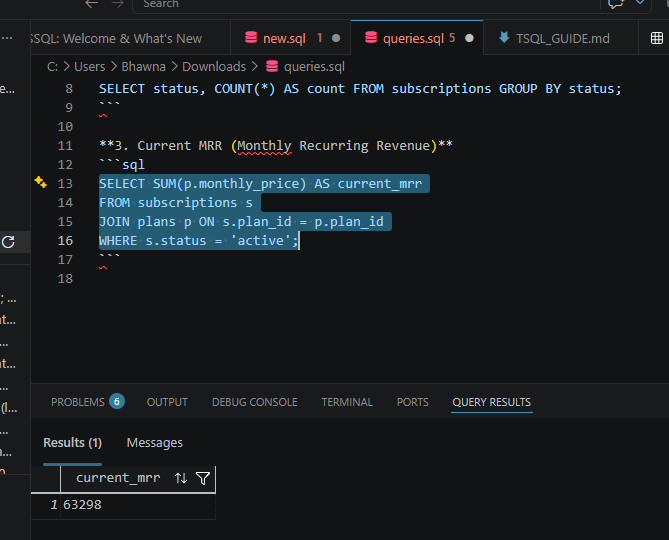The image size is (669, 540).
Task: Open the TSQL_GUIDE.md tab
Action: (x=561, y=38)
